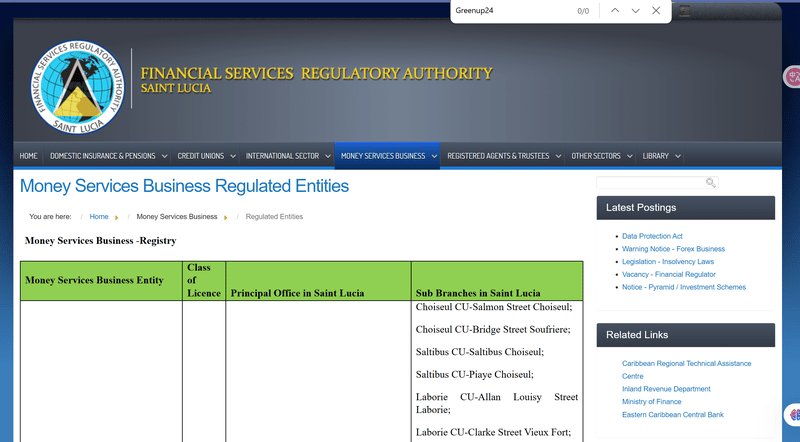Click the Class of Licence column header
This screenshot has width=800, height=442.
click(x=204, y=280)
